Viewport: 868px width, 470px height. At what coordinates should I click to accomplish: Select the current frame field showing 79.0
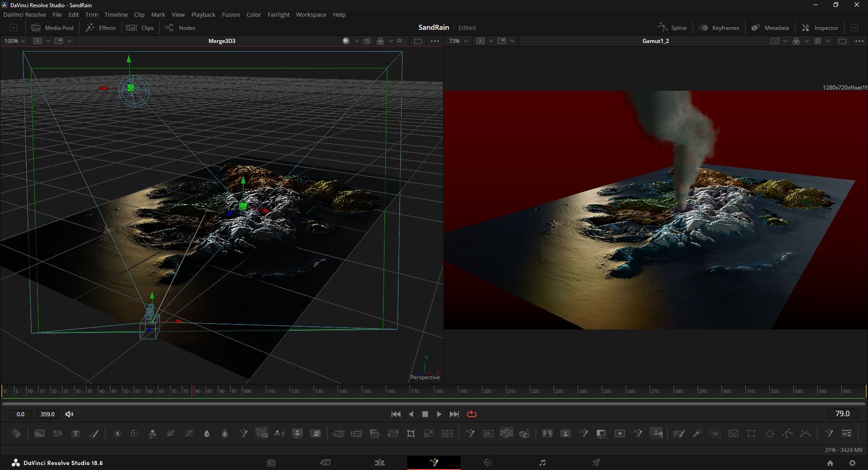842,414
